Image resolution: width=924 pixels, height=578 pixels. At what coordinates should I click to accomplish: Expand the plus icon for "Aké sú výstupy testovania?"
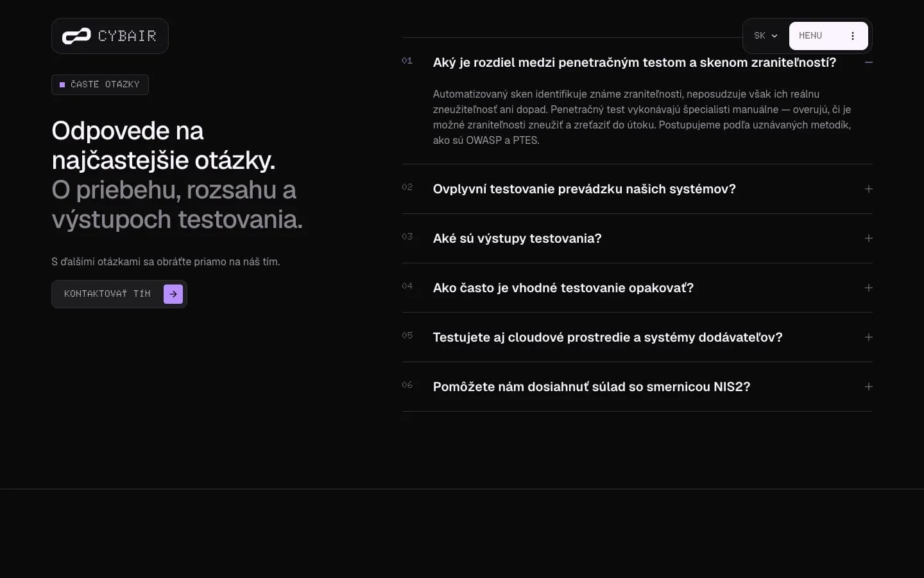coord(868,238)
